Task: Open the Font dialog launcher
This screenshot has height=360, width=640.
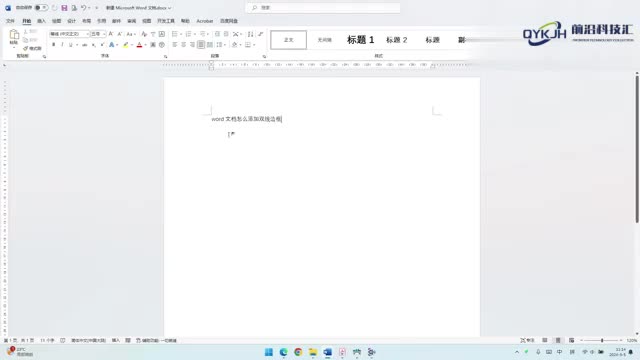Action: pyautogui.click(x=165, y=57)
